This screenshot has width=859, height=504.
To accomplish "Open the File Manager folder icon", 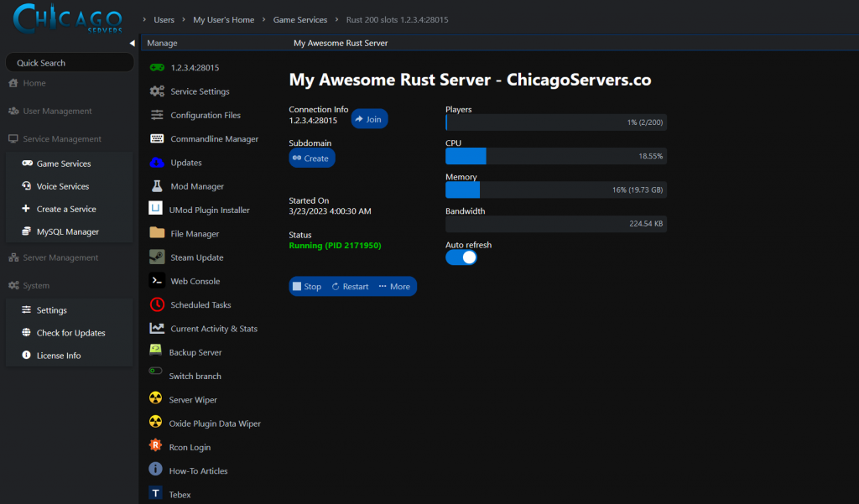I will tap(157, 232).
